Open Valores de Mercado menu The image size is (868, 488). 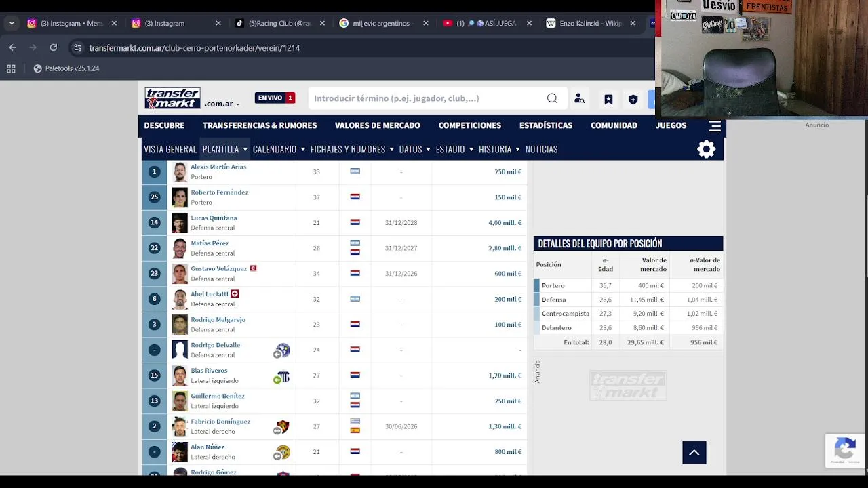coord(377,125)
